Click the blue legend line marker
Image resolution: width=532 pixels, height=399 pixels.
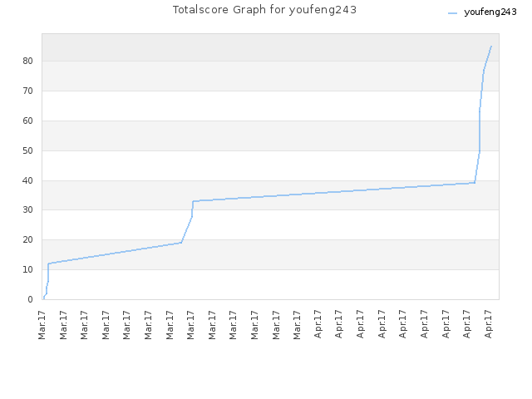(x=452, y=13)
